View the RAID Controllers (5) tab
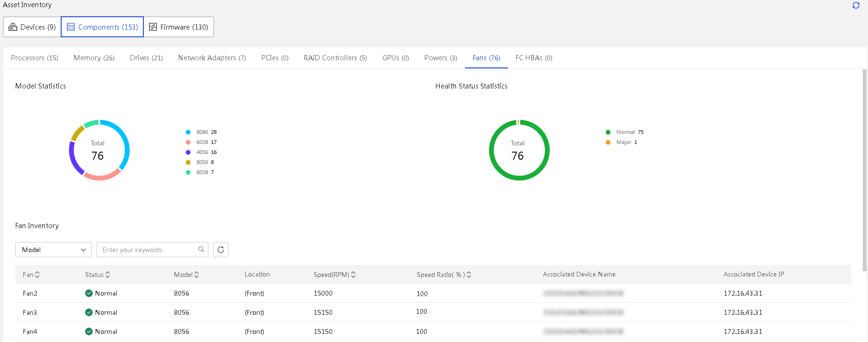This screenshot has width=868, height=342. [336, 58]
